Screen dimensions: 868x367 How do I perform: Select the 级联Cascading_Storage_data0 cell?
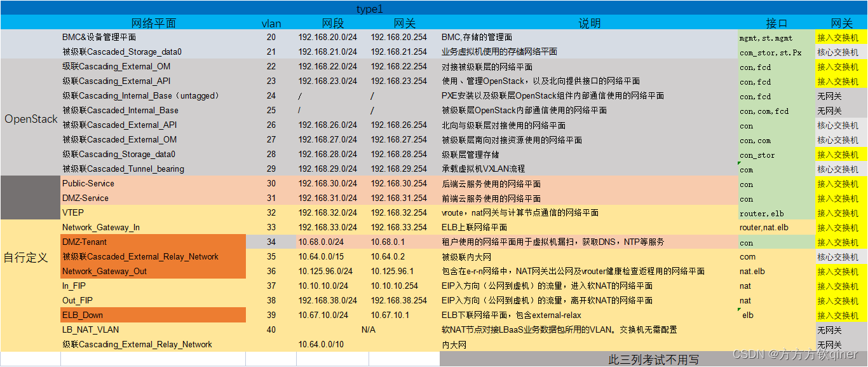(154, 155)
